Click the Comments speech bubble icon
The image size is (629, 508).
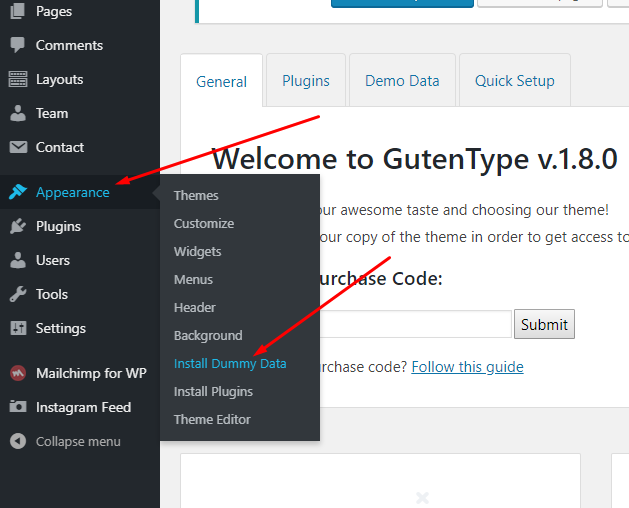coord(18,45)
